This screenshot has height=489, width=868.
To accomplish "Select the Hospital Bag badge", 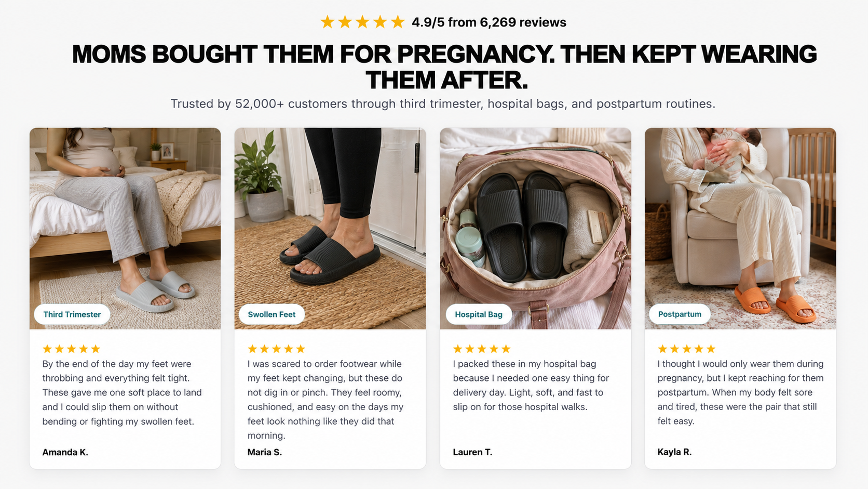I will pos(479,314).
